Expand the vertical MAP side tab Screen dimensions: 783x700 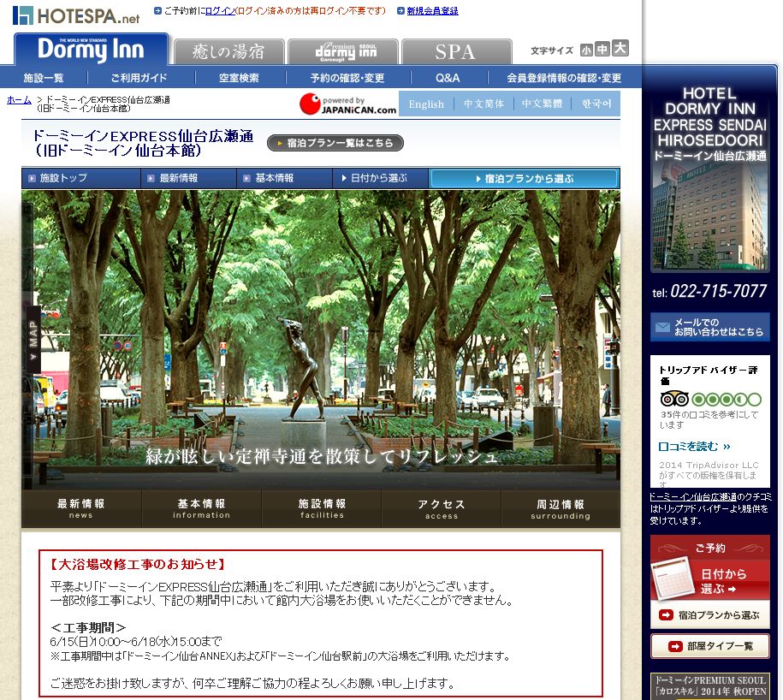(x=33, y=340)
